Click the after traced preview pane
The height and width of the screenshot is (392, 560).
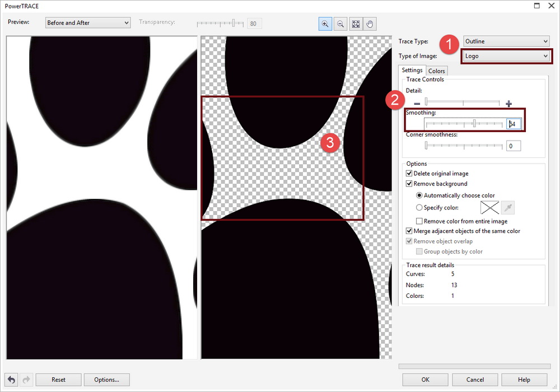(296, 198)
